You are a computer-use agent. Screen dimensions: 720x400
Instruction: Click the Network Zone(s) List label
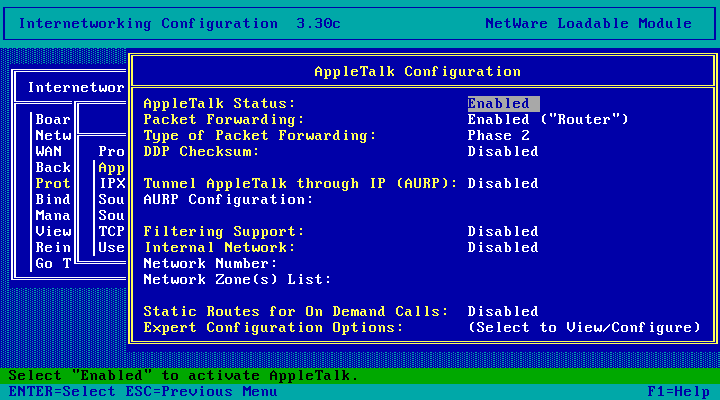(x=237, y=280)
